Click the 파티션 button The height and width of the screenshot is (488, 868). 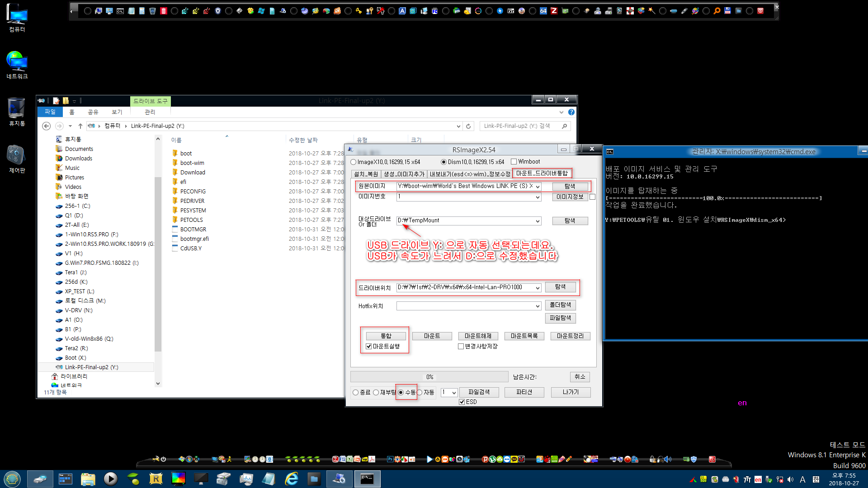click(x=524, y=392)
